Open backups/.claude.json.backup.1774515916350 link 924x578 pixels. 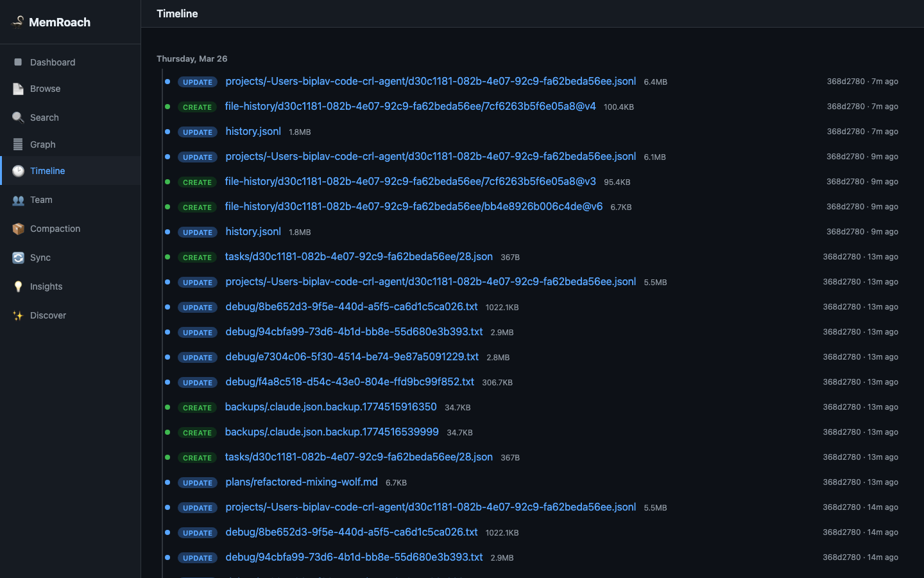coord(330,407)
